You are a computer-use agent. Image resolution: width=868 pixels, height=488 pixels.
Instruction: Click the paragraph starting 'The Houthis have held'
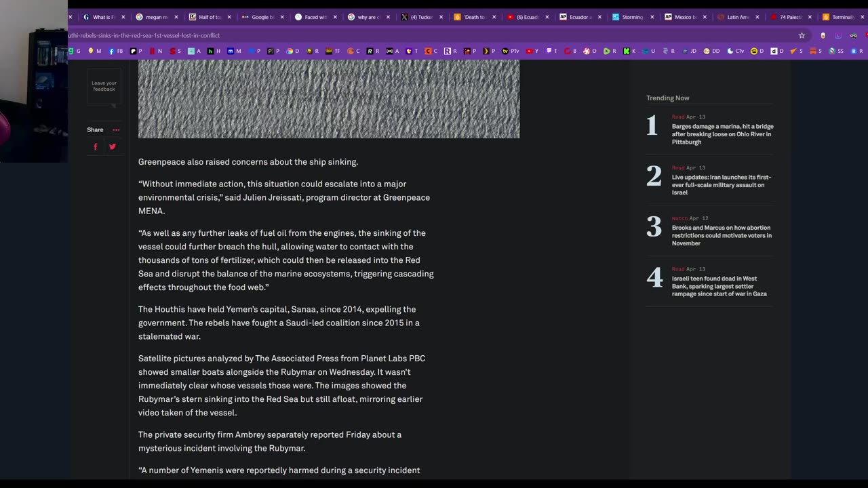[279, 323]
